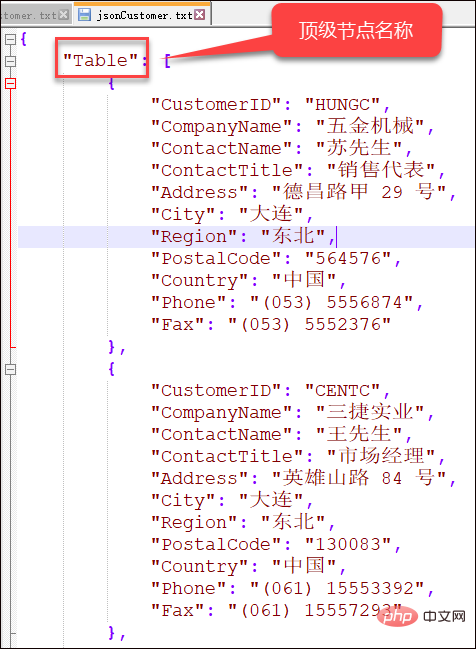Click the opening bracket after "Table"
476x649 pixels.
click(x=167, y=61)
